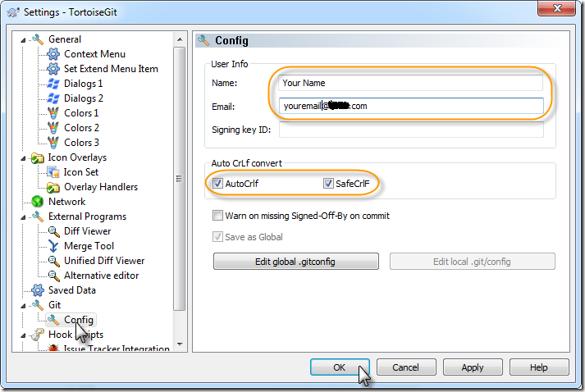585x392 pixels.
Task: Enable Warn on missing Signed-Off-By on commit
Action: tap(217, 215)
